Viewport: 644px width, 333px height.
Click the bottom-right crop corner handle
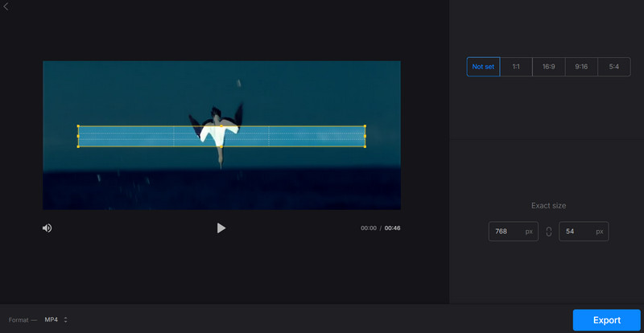point(365,146)
